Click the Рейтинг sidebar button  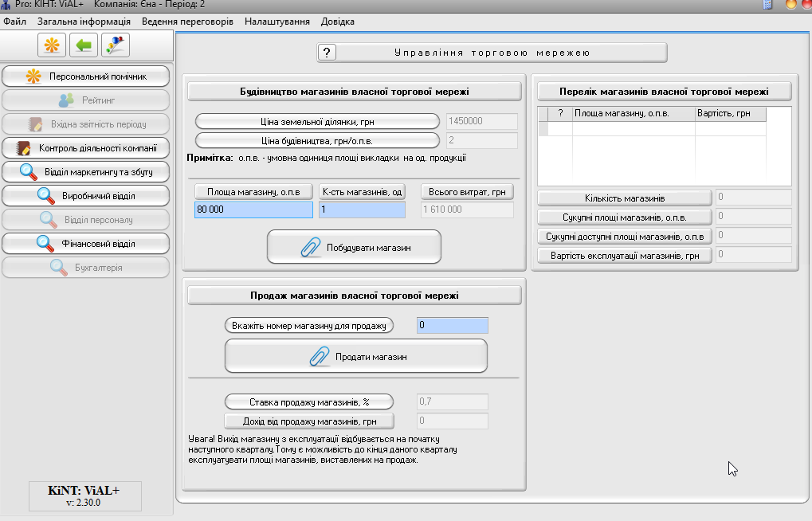pos(86,100)
